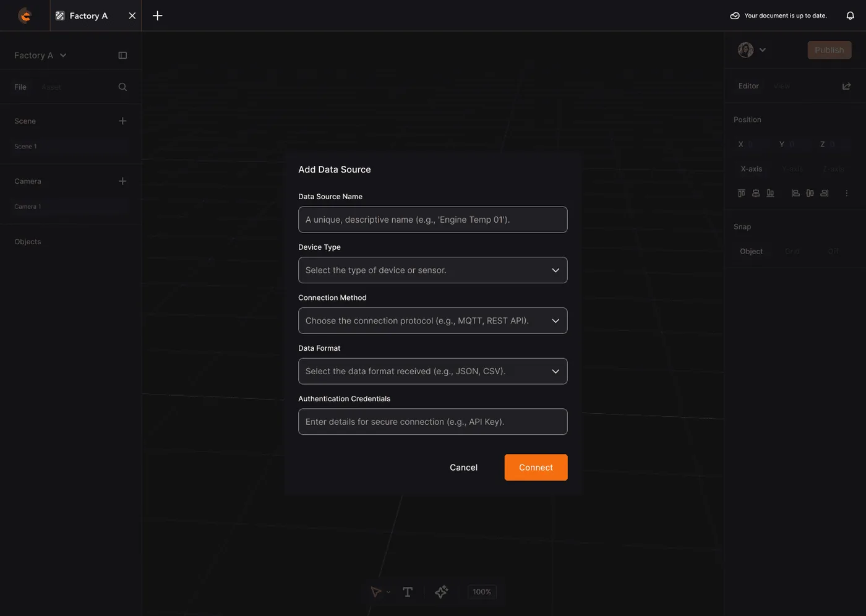Set Snap to Object
Viewport: 866px width, 616px height.
[751, 251]
